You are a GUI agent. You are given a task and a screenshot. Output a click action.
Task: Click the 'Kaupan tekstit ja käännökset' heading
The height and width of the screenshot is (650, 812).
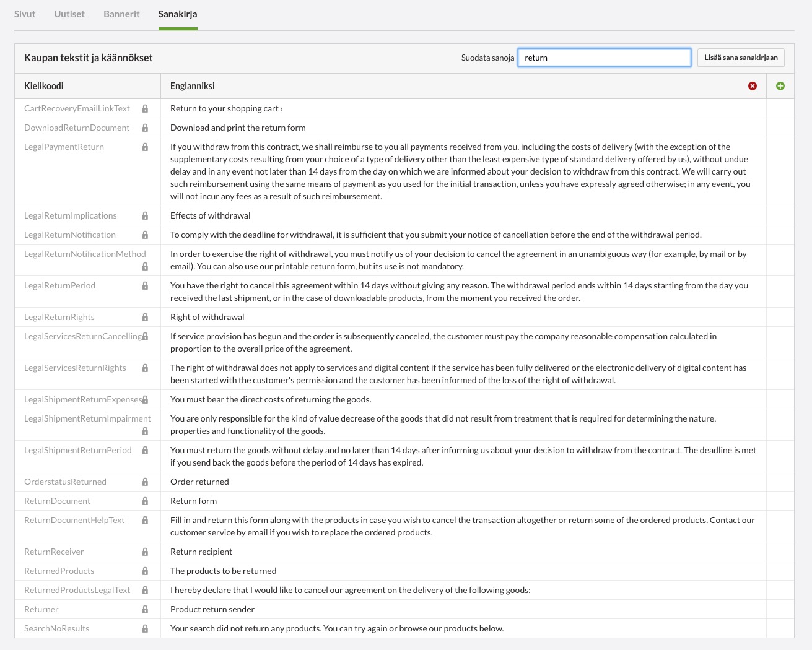point(88,58)
